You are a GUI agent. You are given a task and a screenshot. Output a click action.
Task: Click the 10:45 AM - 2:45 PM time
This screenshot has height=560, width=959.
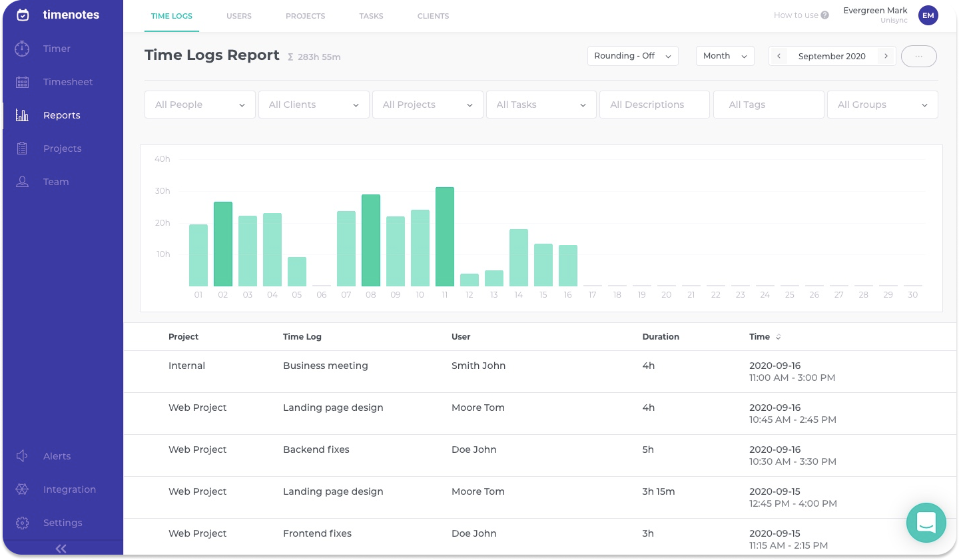click(793, 420)
